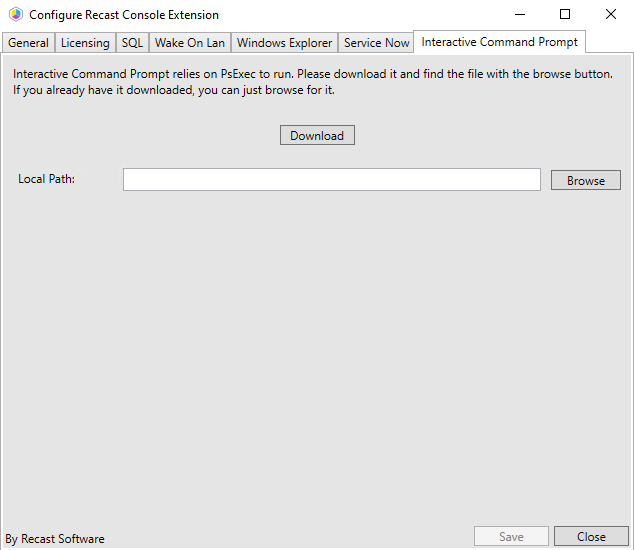Viewport: 634px width, 550px height.
Task: Maximize the Configure Recast Console Extension window
Action: pos(565,15)
